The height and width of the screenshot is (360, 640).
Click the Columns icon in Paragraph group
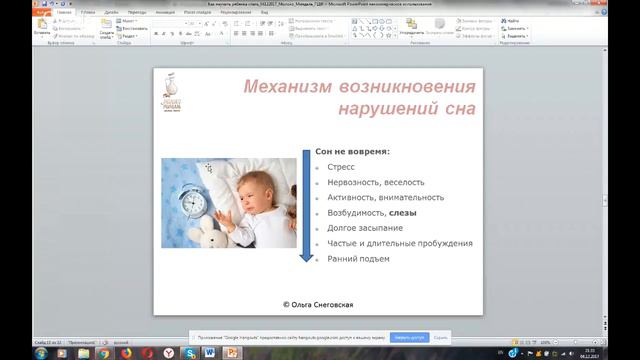[x=271, y=33]
